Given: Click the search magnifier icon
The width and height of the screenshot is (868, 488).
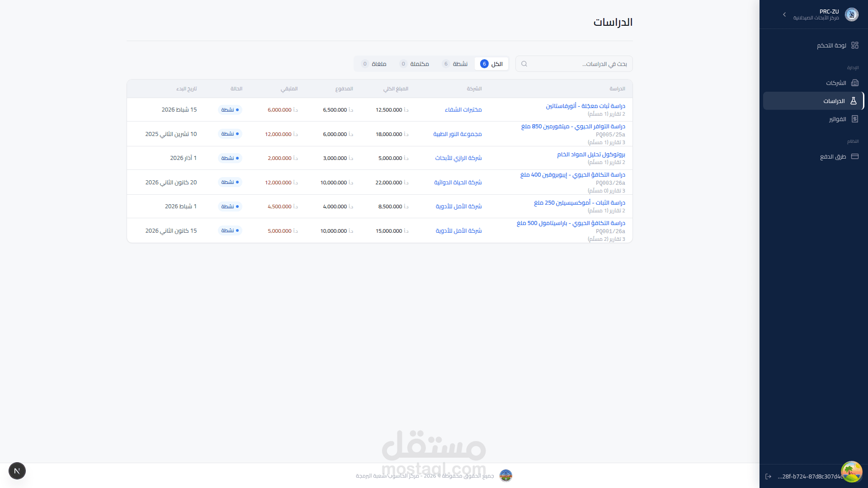Looking at the screenshot, I should [x=524, y=64].
